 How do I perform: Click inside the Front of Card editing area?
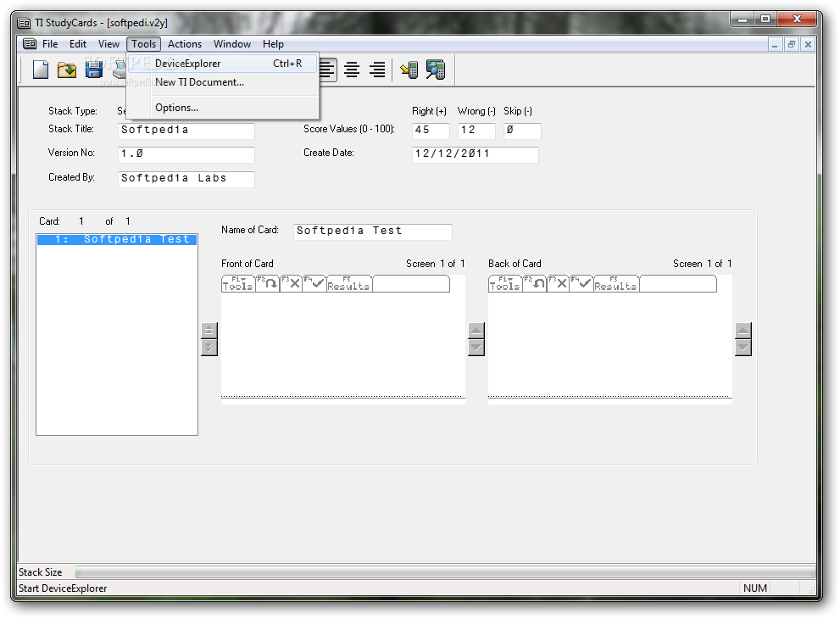click(342, 344)
